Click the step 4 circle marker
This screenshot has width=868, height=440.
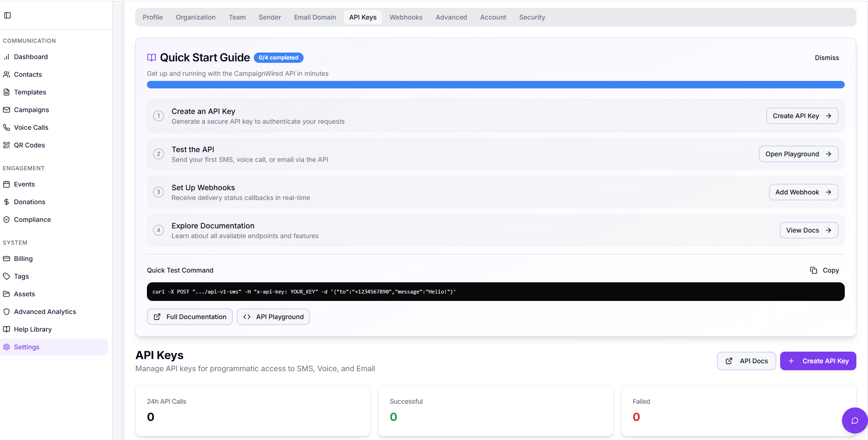(x=159, y=230)
